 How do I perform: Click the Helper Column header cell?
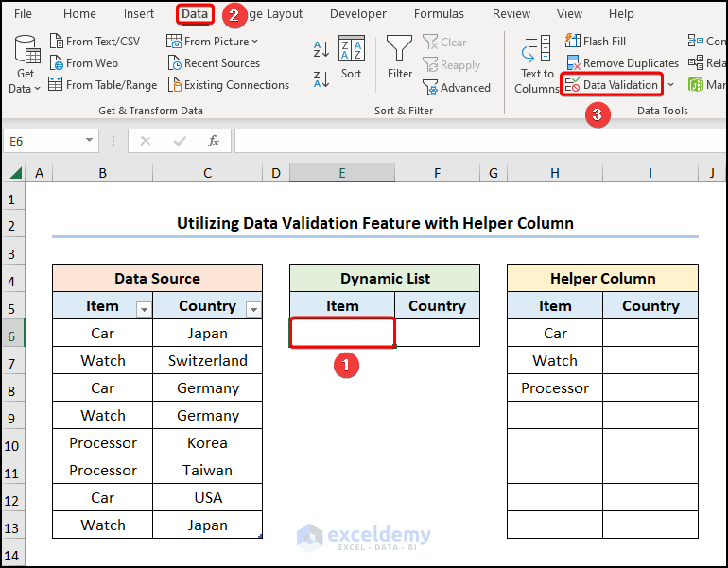(x=602, y=278)
